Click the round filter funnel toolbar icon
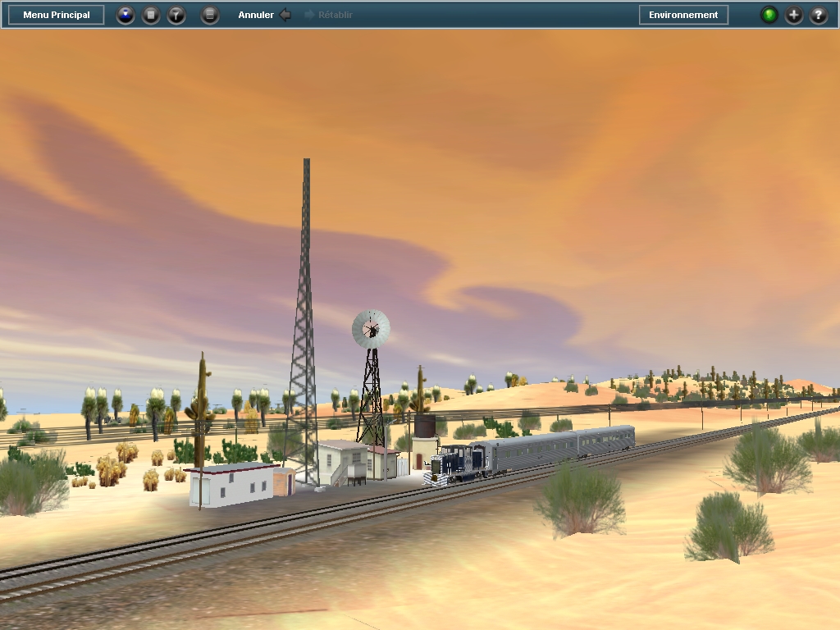 [x=176, y=15]
